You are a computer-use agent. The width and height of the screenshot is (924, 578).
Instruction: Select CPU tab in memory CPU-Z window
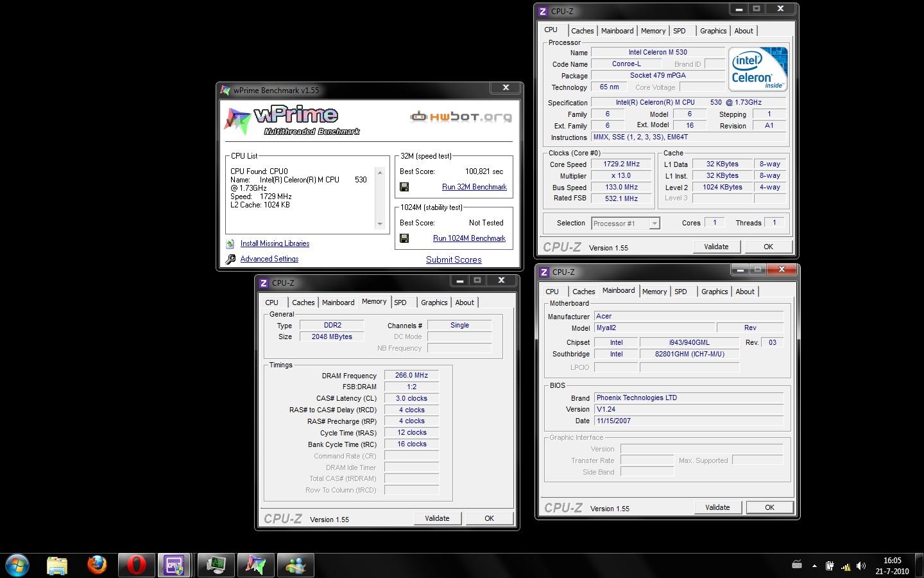(272, 302)
